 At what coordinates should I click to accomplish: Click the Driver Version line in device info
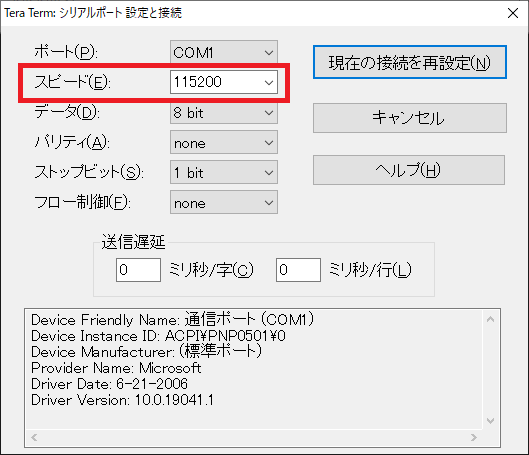[122, 400]
